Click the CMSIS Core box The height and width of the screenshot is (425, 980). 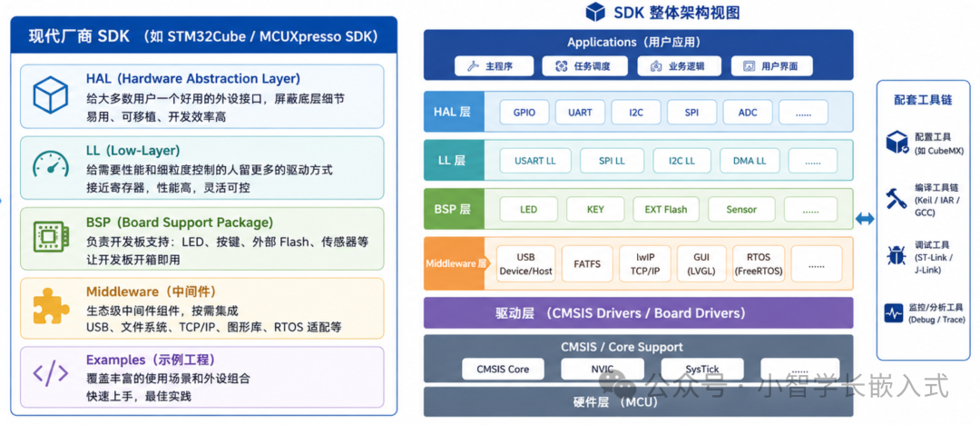coord(503,369)
